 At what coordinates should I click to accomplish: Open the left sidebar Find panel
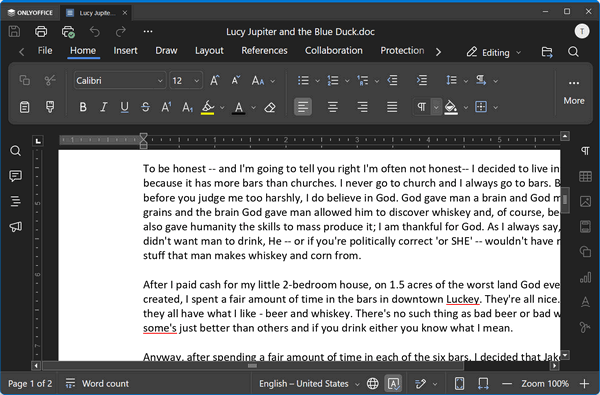[x=15, y=151]
